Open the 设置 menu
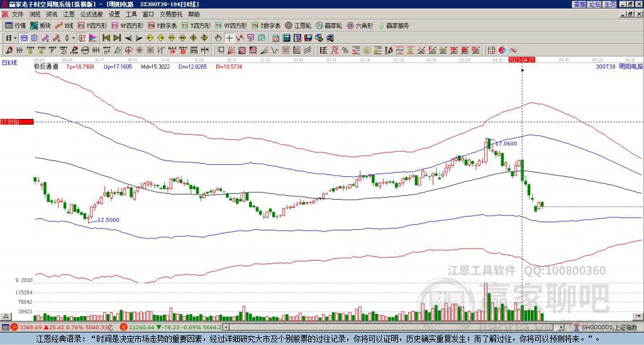This screenshot has width=644, height=345. (114, 14)
